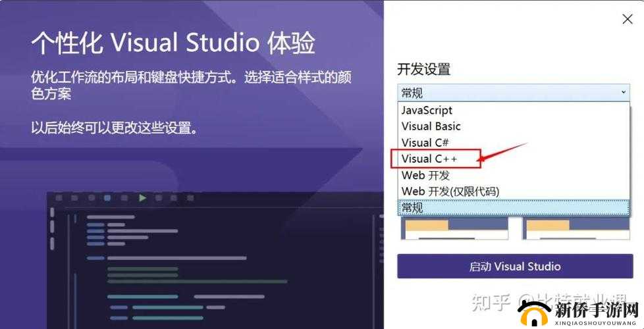The height and width of the screenshot is (329, 644).
Task: Pick Visual C# from the settings list
Action: pos(425,143)
